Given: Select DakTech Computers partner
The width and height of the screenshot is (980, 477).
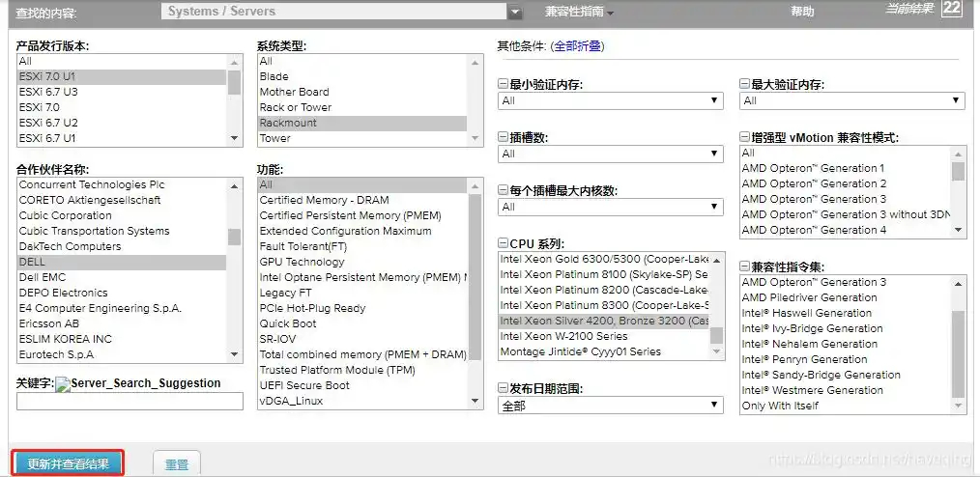Looking at the screenshot, I should click(x=121, y=246).
